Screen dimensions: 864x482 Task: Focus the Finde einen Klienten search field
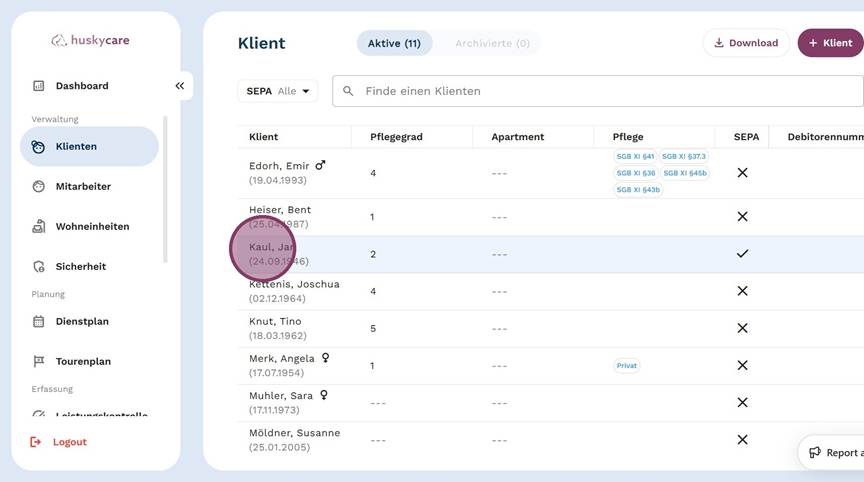click(598, 91)
